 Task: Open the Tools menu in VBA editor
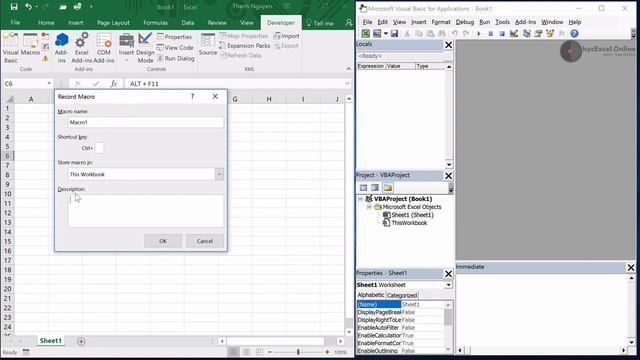point(502,22)
